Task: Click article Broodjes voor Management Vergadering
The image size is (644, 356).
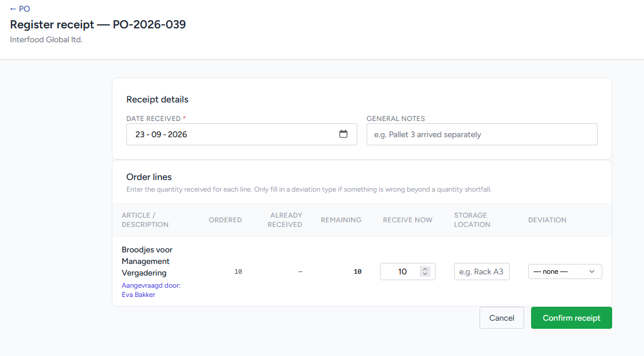Action: tap(147, 261)
